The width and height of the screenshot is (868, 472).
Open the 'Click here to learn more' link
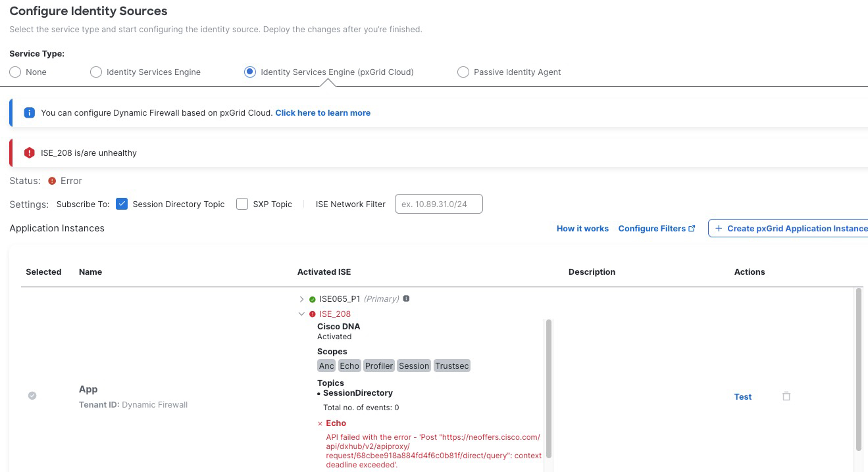click(322, 113)
